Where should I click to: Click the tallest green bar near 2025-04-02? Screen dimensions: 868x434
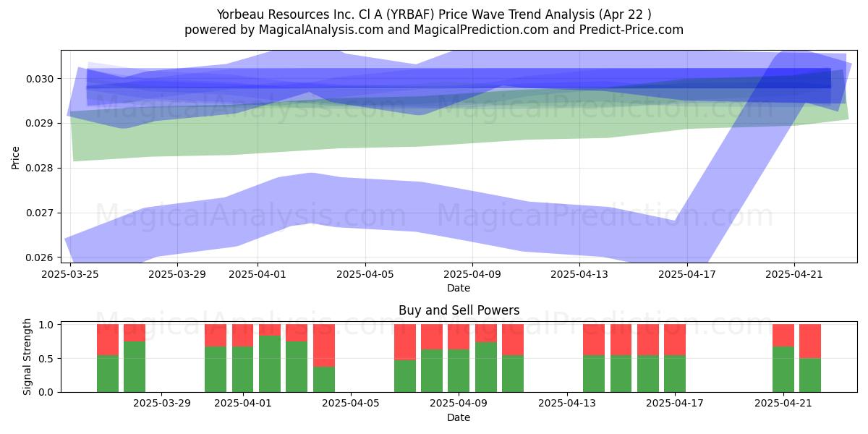[x=270, y=364]
